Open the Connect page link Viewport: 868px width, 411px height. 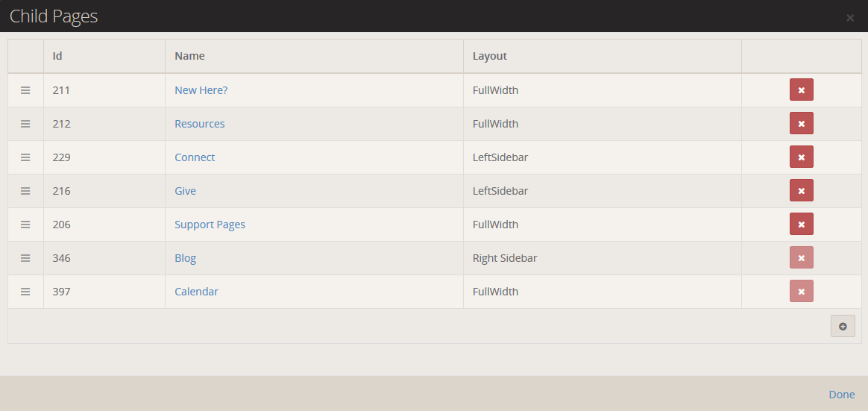click(195, 157)
